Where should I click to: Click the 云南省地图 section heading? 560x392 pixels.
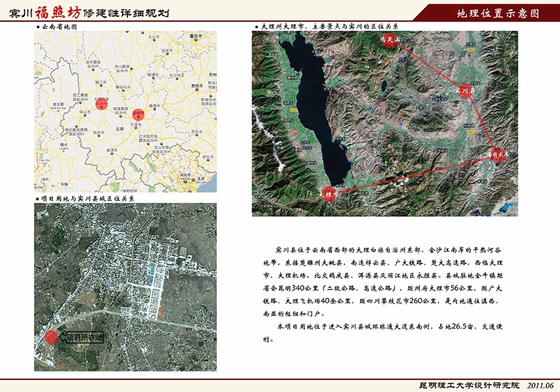(x=60, y=27)
